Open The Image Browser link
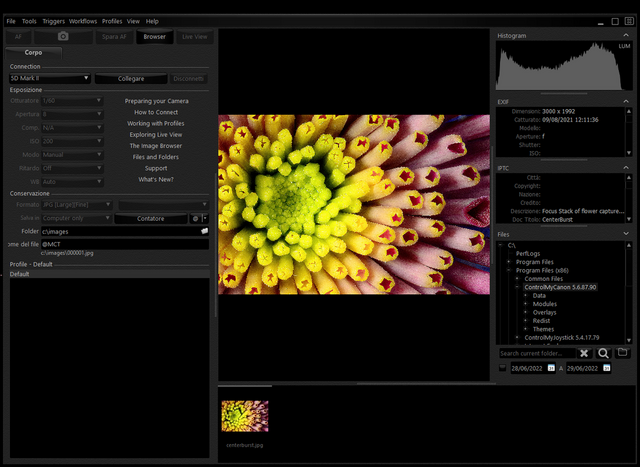This screenshot has height=467, width=640. (x=156, y=146)
